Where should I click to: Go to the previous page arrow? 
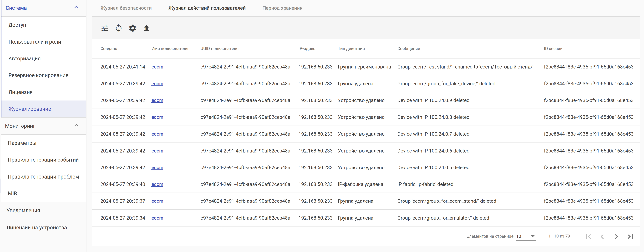point(602,236)
